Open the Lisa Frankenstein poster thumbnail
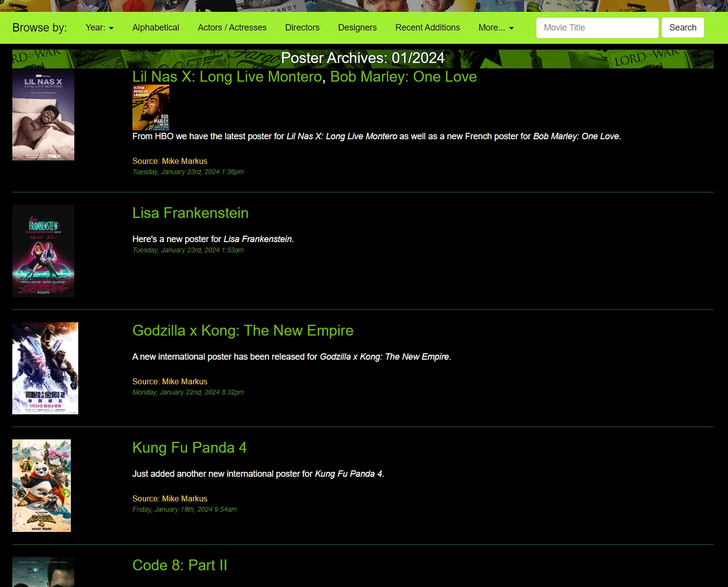This screenshot has height=587, width=728. click(43, 250)
